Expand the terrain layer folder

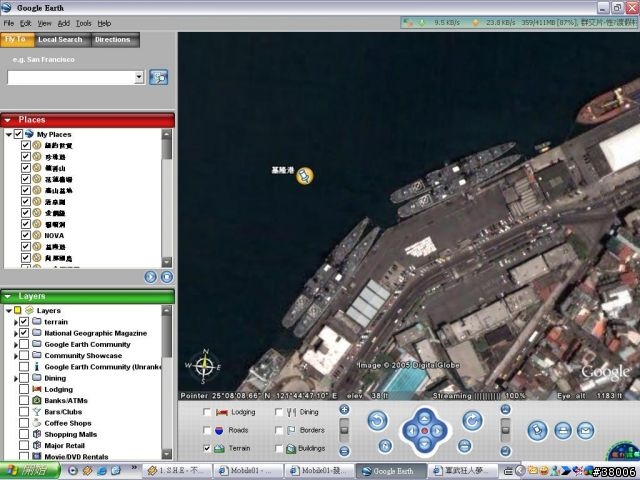tap(16, 322)
